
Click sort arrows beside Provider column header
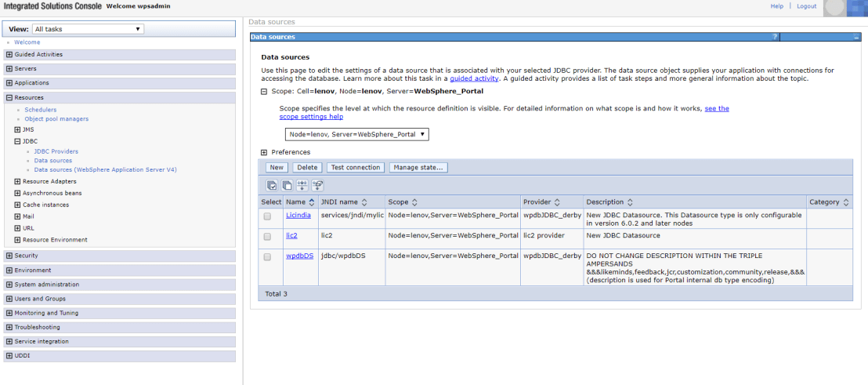coord(557,202)
